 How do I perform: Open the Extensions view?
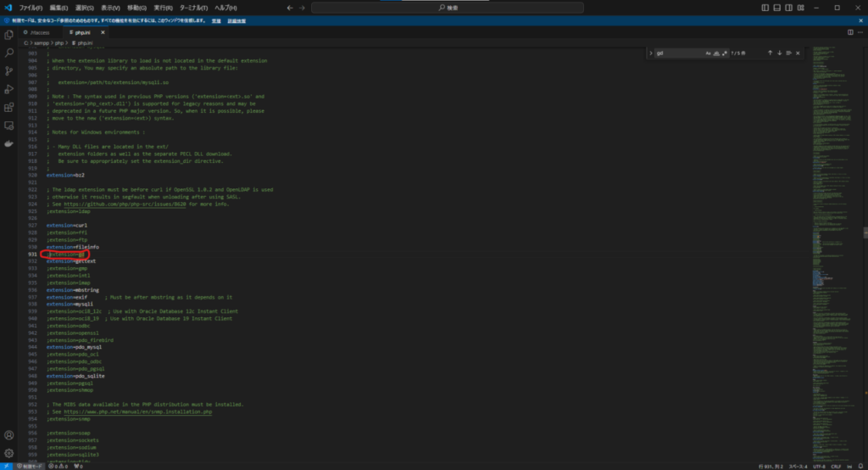[x=9, y=108]
